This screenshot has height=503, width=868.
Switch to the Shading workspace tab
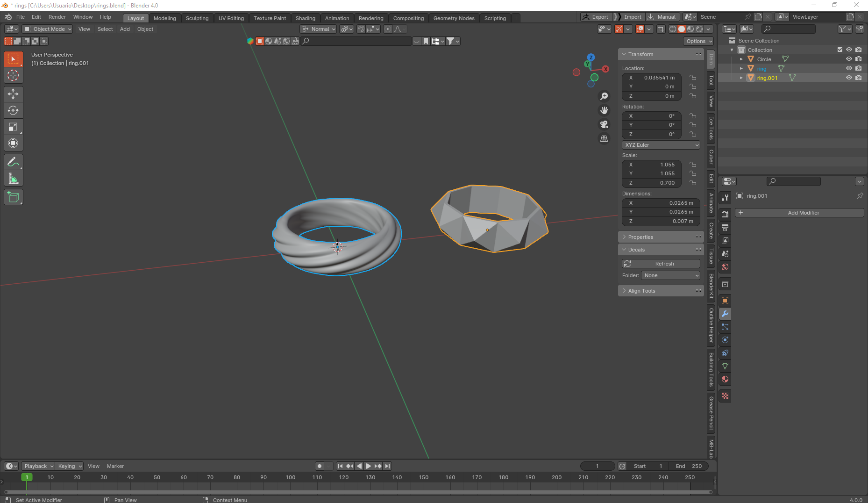[306, 18]
